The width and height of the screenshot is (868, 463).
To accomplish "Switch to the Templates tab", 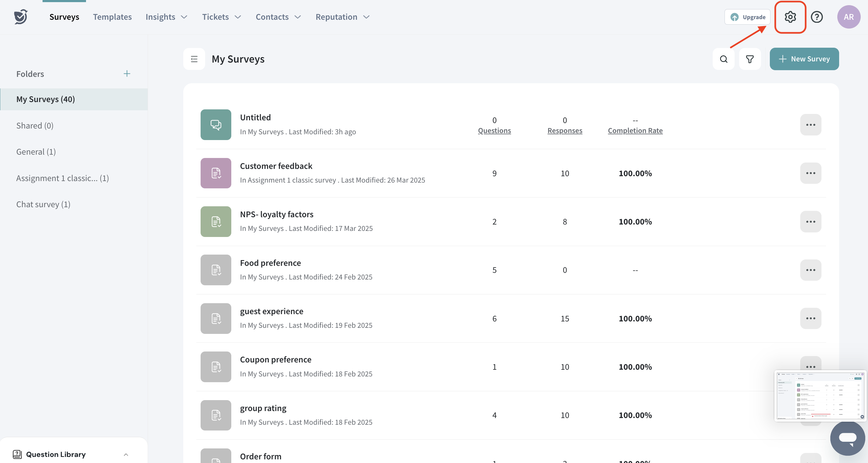I will coord(112,17).
